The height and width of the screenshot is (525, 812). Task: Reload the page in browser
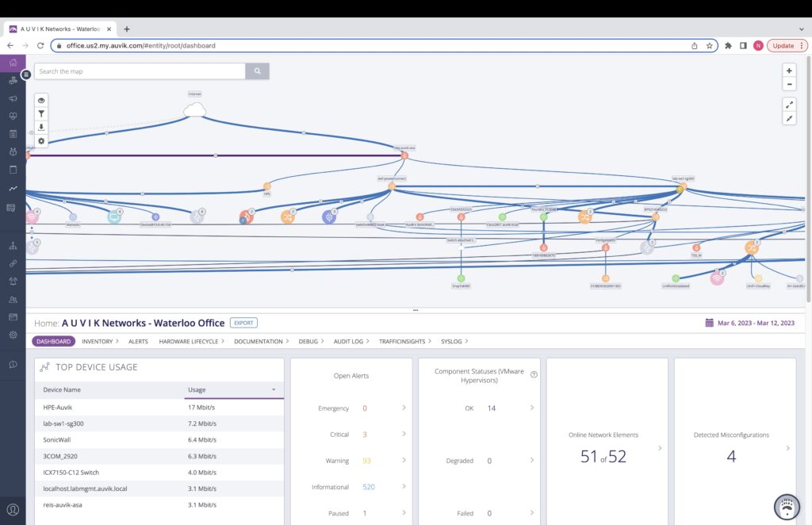(40, 45)
